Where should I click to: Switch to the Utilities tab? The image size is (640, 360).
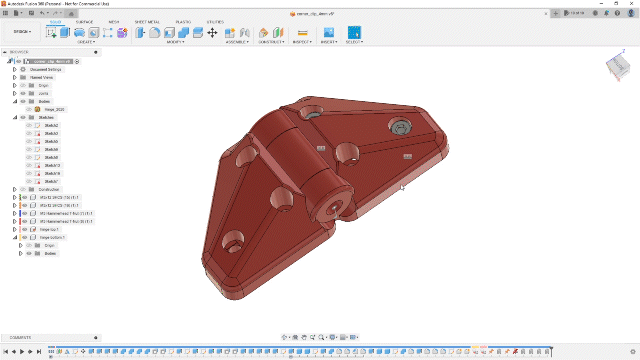click(x=215, y=22)
